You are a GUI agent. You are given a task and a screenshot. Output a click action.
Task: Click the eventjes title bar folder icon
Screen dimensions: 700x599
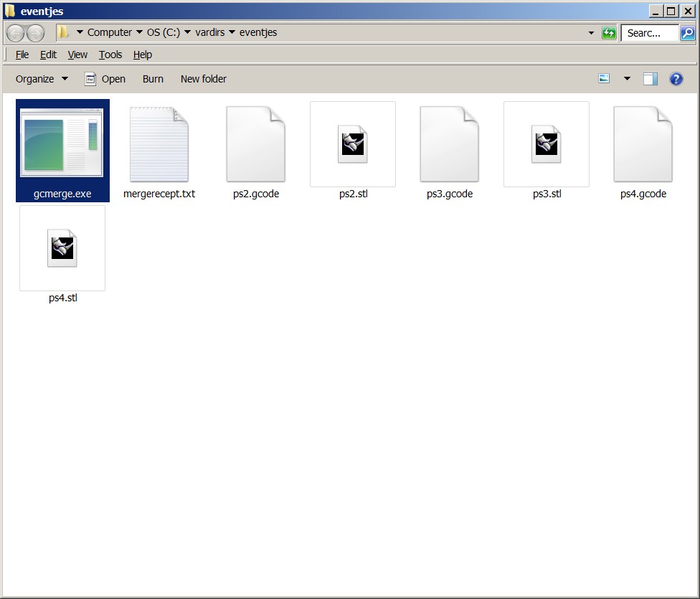[x=10, y=11]
